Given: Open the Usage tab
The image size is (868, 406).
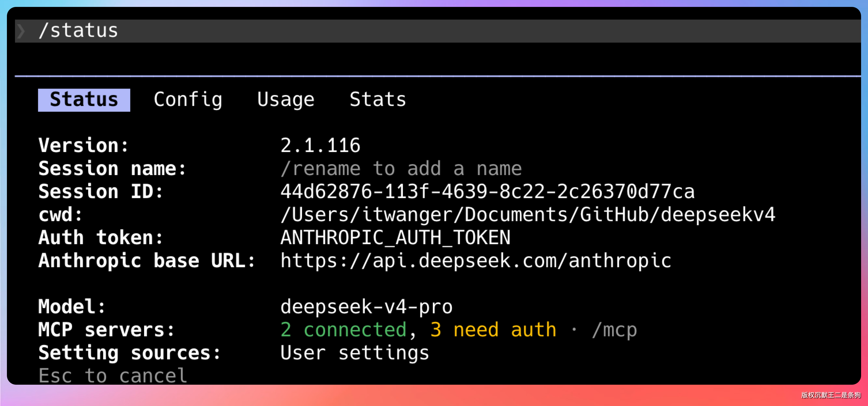Looking at the screenshot, I should click(286, 100).
